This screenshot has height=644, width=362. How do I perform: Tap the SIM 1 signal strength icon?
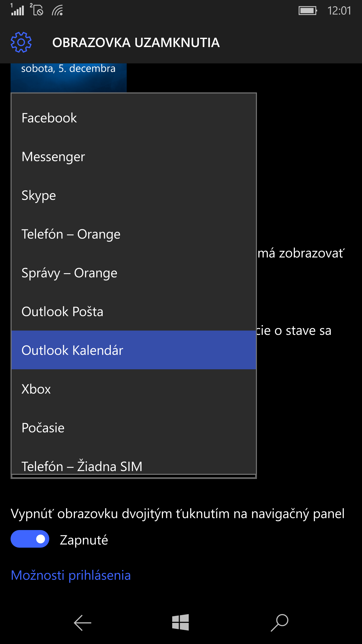17,10
